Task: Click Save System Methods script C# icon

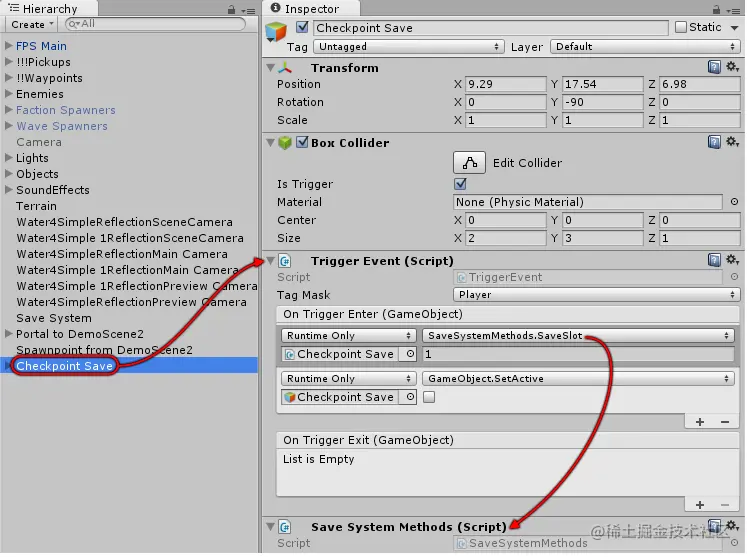Action: click(285, 527)
